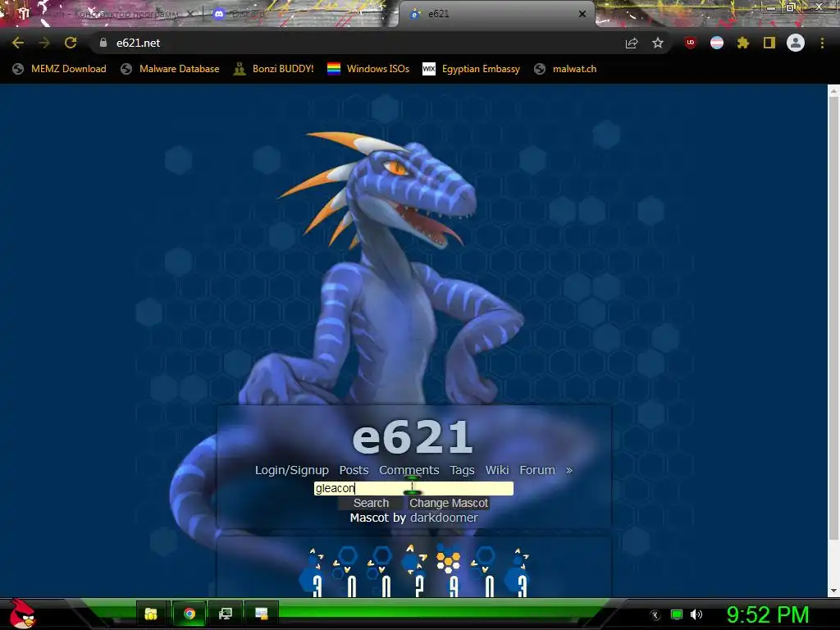Open the Malware Database bookmark
Image resolution: width=840 pixels, height=630 pixels.
(171, 69)
